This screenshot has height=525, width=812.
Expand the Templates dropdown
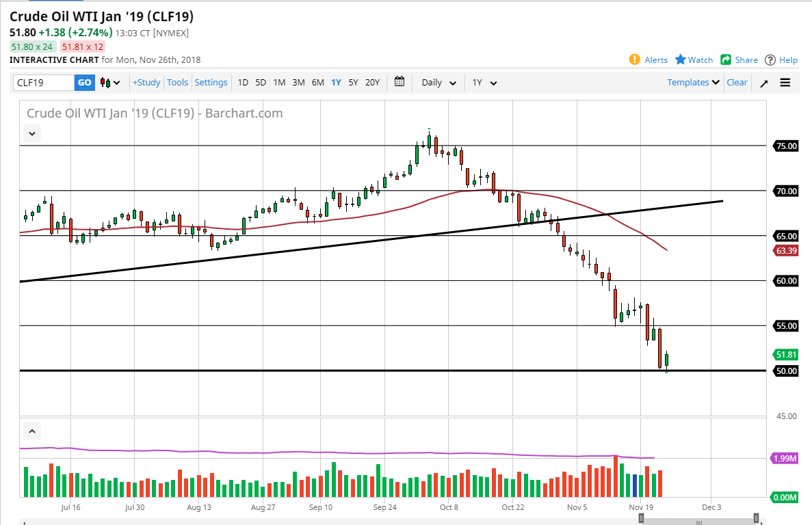pyautogui.click(x=694, y=83)
